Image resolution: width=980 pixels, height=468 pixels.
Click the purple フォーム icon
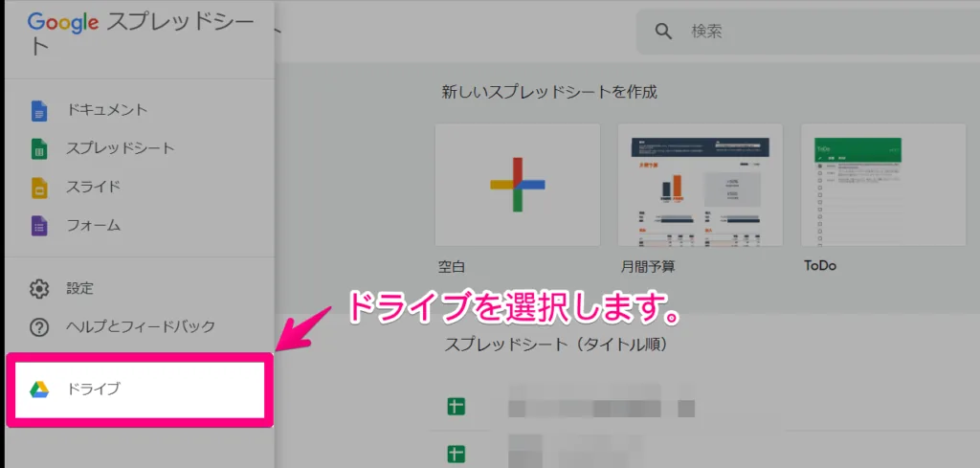39,226
